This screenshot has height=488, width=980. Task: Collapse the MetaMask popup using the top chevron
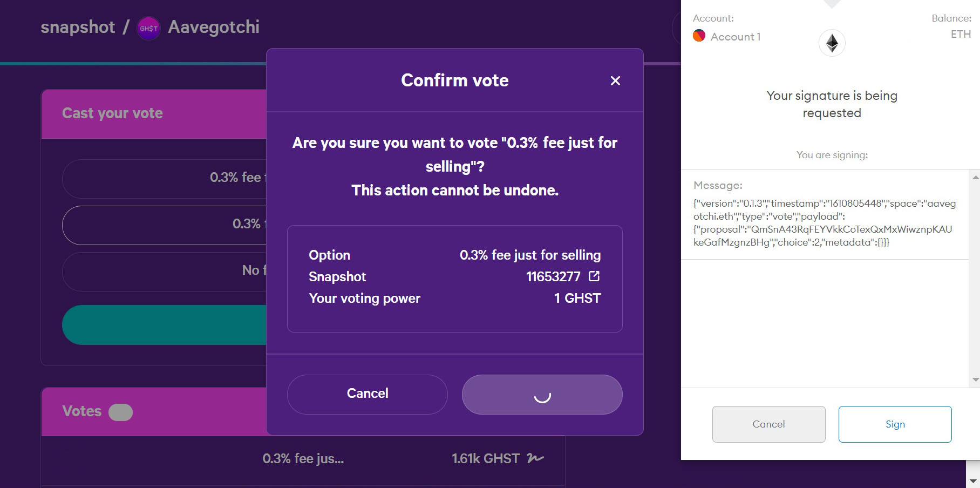[832, 4]
